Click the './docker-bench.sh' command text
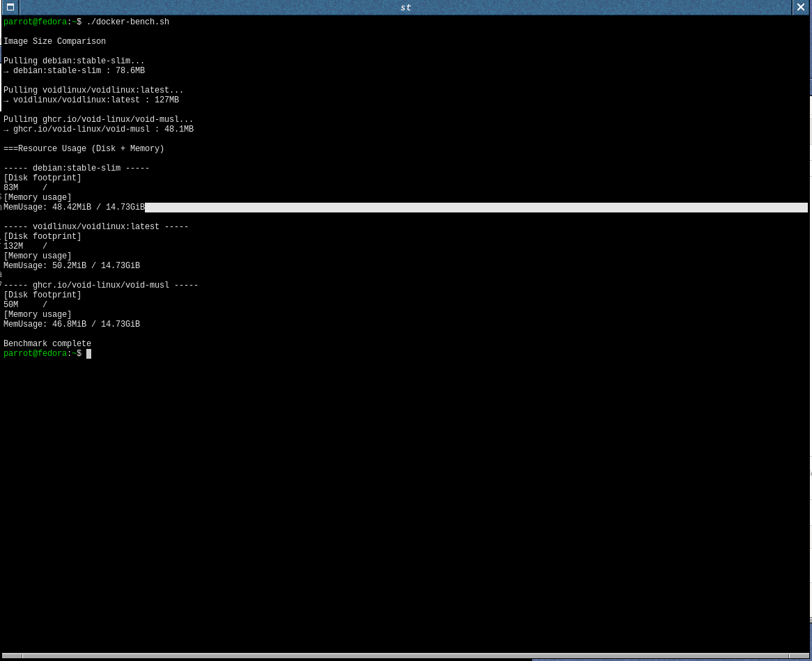 point(128,22)
